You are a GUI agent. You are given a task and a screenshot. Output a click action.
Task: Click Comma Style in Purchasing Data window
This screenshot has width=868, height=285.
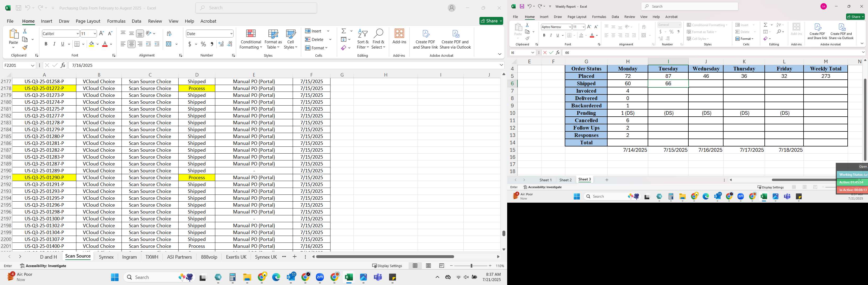pyautogui.click(x=212, y=44)
